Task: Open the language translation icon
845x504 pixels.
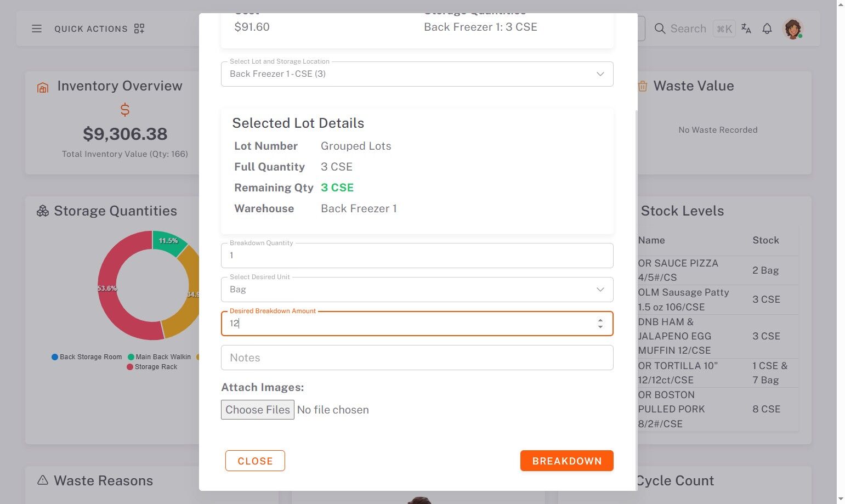Action: tap(746, 29)
